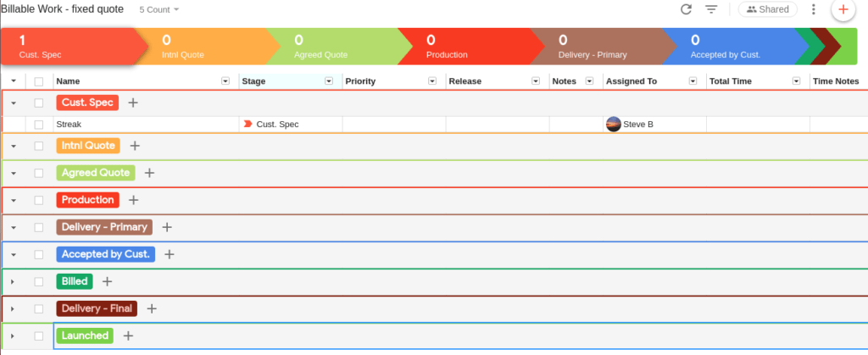
Task: Check the Agreed Quote group checkbox
Action: pyautogui.click(x=39, y=173)
